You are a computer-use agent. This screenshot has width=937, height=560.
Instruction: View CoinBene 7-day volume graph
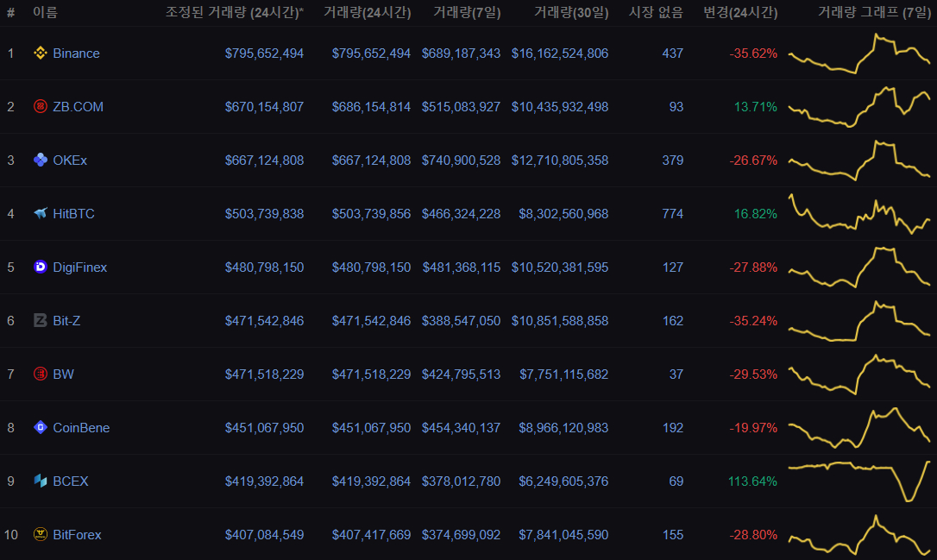pyautogui.click(x=859, y=427)
